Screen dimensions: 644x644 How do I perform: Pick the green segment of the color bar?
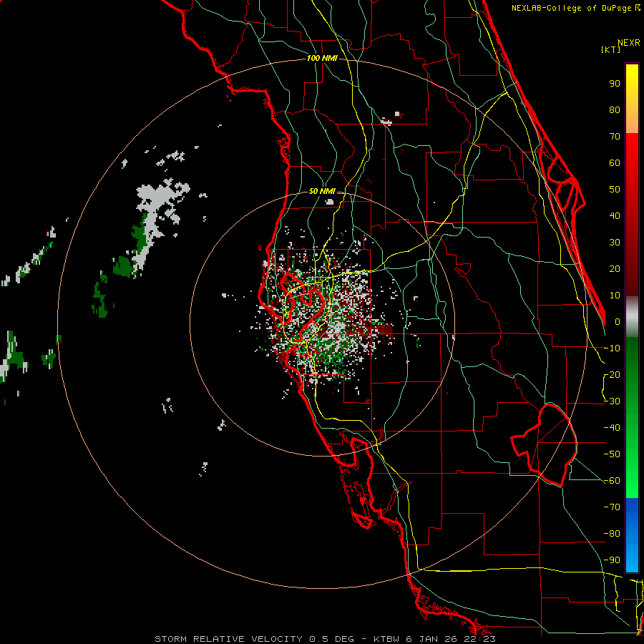[632, 418]
